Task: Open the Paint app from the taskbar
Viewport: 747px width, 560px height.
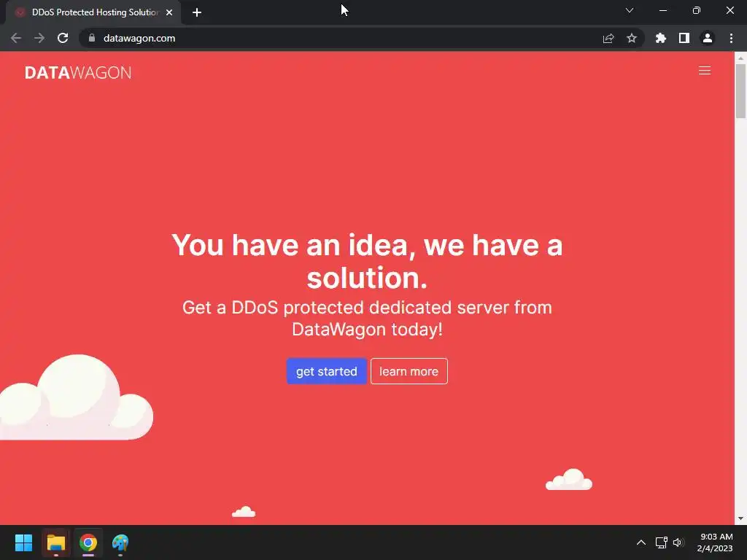Action: point(120,542)
